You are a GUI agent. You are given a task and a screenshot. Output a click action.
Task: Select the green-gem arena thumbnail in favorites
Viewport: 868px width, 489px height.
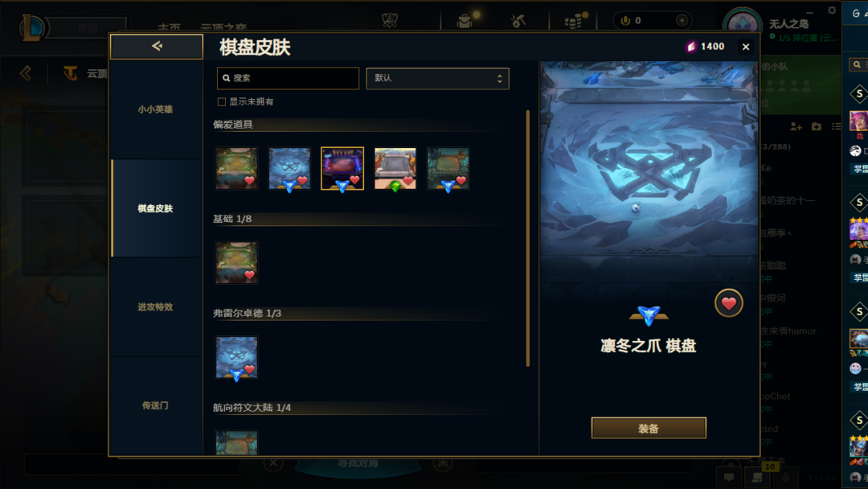395,168
